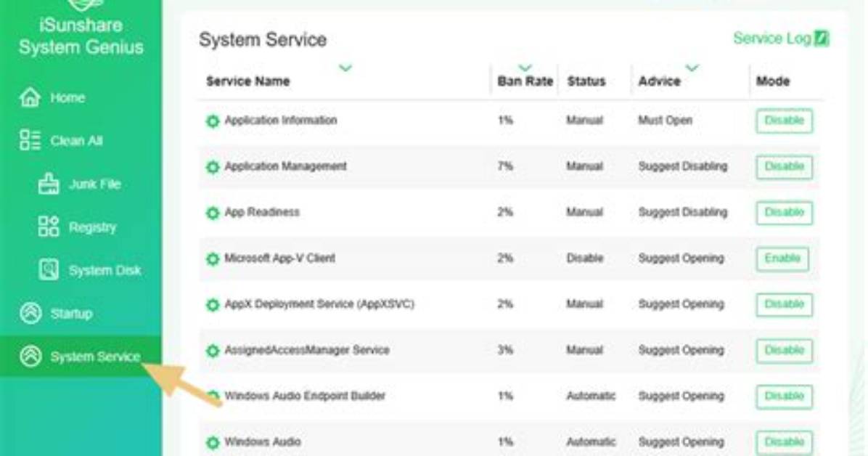
Task: Click Suggest Disabling for App Readiness
Action: pos(682,212)
